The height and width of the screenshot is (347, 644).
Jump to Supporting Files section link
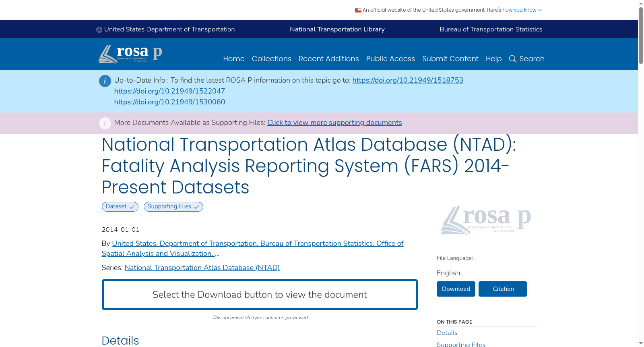[x=461, y=345]
